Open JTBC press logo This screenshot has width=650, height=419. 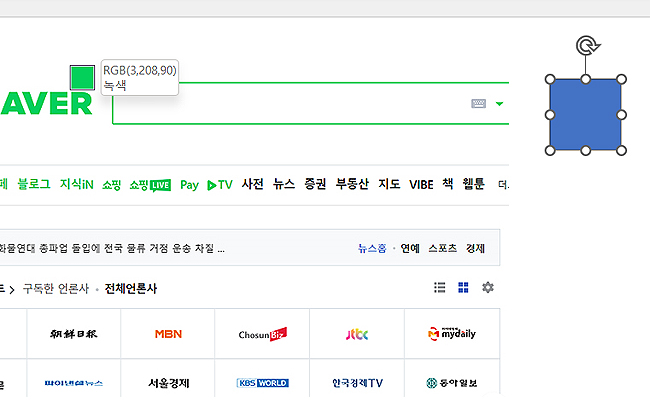click(x=357, y=334)
